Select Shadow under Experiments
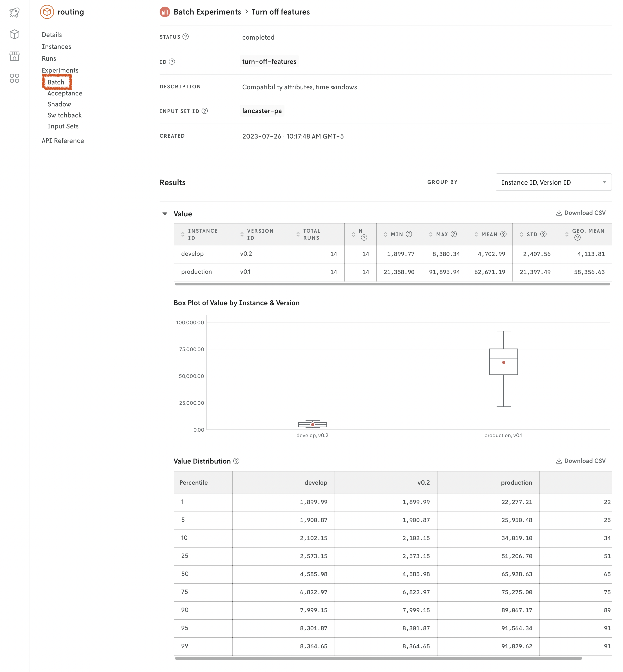The height and width of the screenshot is (672, 623). point(59,104)
